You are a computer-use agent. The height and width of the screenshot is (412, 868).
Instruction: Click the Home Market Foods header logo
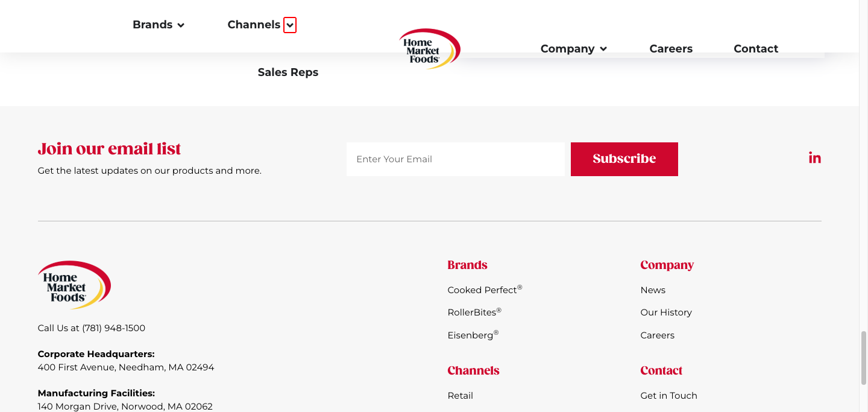click(429, 49)
